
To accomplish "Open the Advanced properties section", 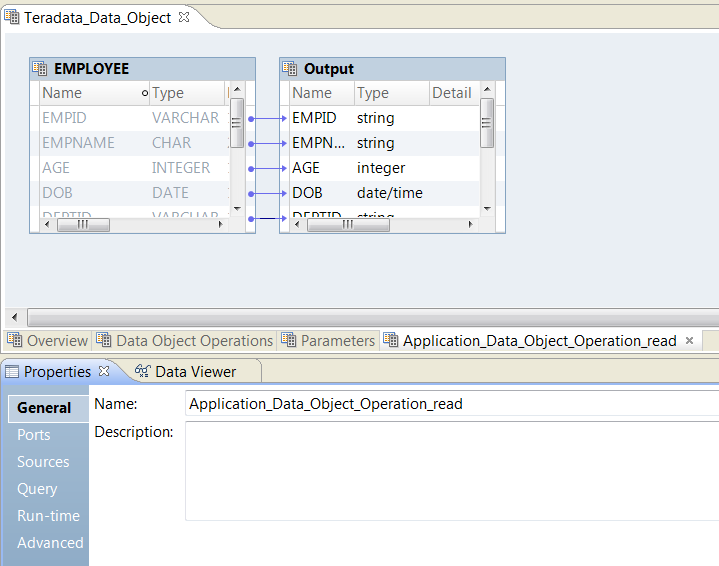I will pos(50,543).
